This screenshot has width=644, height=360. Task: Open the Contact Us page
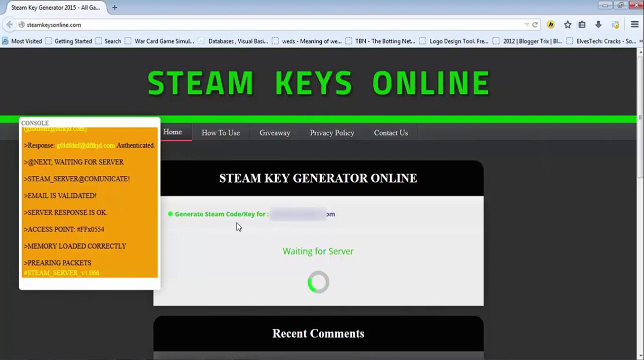tap(391, 132)
